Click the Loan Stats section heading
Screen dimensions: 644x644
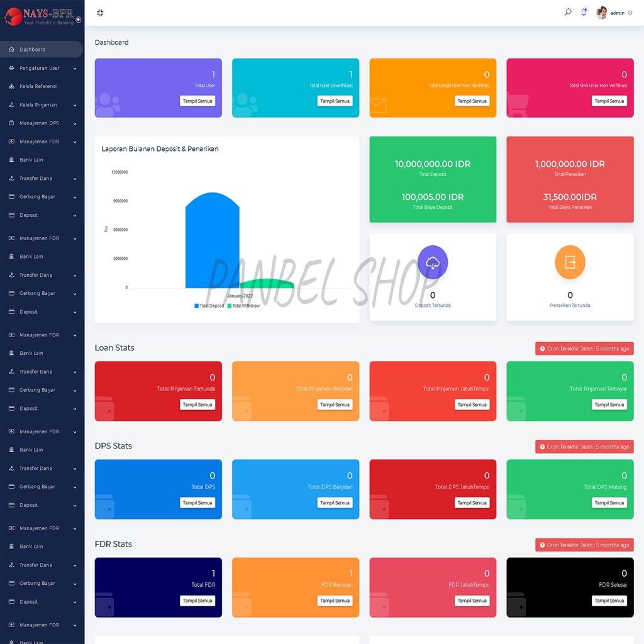coord(114,347)
